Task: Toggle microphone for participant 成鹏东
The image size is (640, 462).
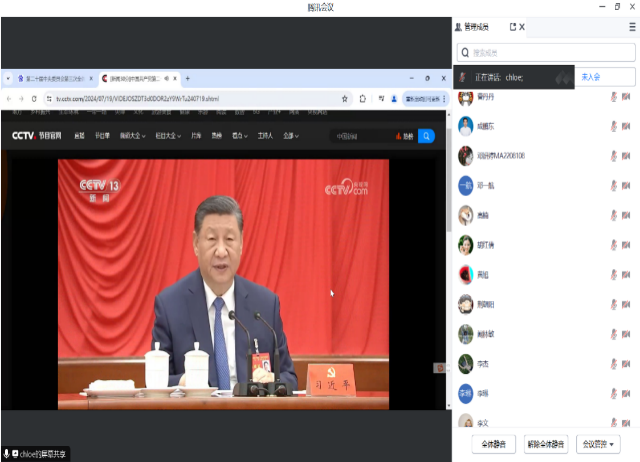Action: [614, 127]
